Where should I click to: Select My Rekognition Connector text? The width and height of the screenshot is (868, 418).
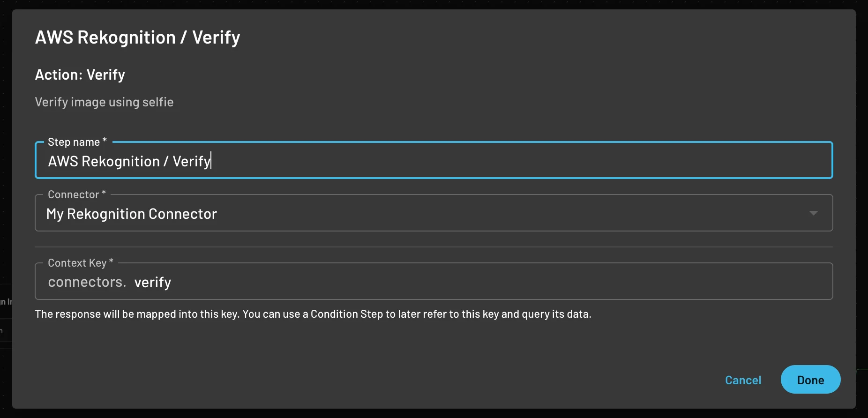pos(132,214)
